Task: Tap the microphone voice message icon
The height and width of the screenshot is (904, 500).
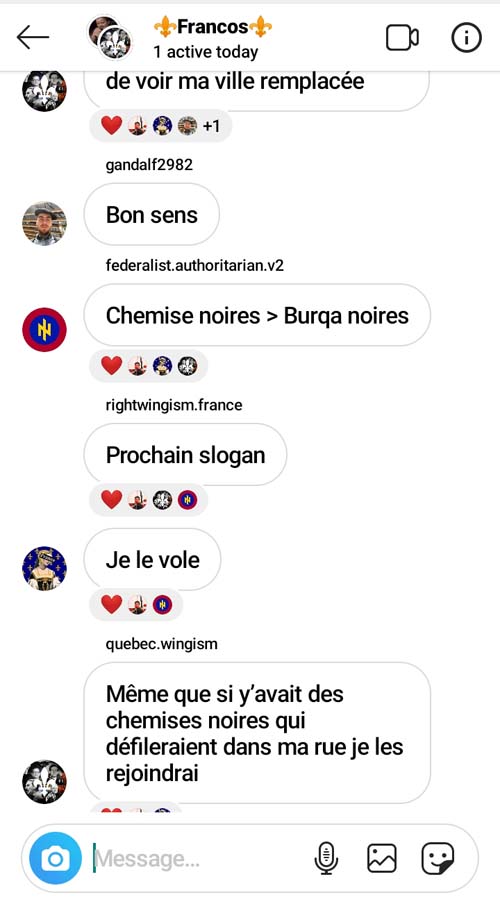Action: click(x=326, y=858)
